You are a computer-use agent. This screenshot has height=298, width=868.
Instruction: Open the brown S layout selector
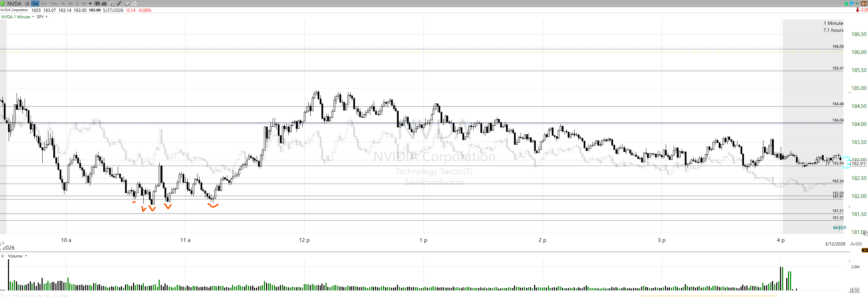[864, 3]
